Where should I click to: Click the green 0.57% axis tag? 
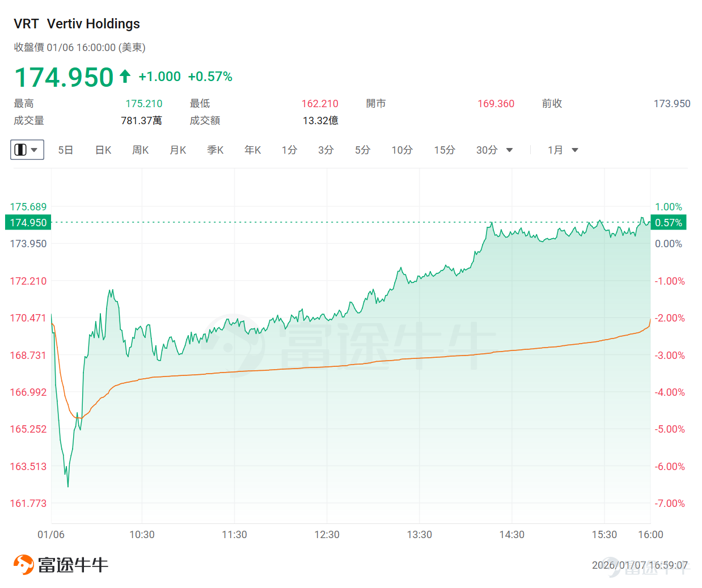669,222
